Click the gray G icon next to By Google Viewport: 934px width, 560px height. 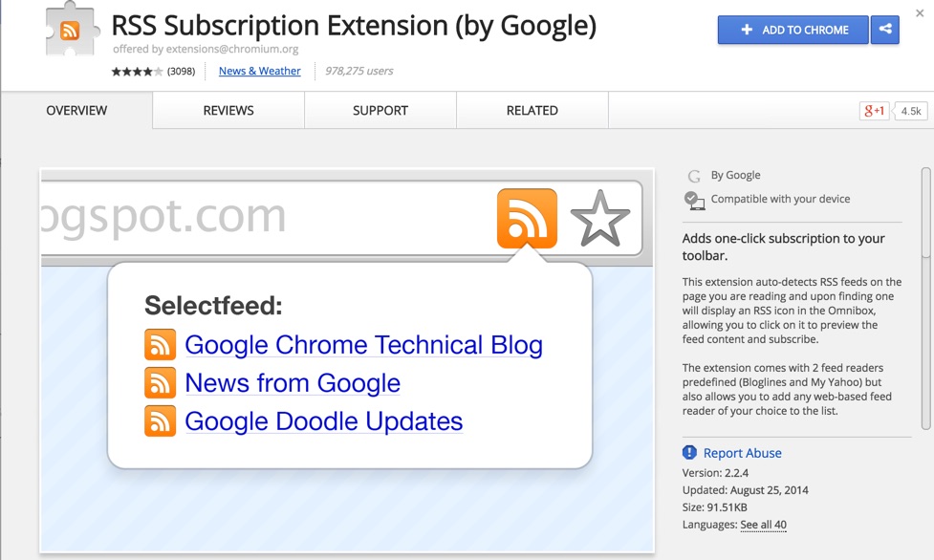click(692, 175)
